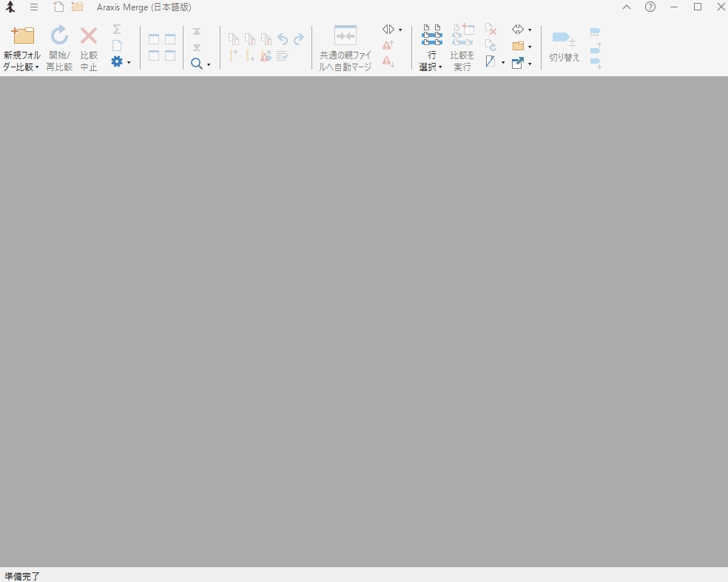728x582 pixels.
Task: Open the export arrow icon dropdown
Action: click(530, 64)
